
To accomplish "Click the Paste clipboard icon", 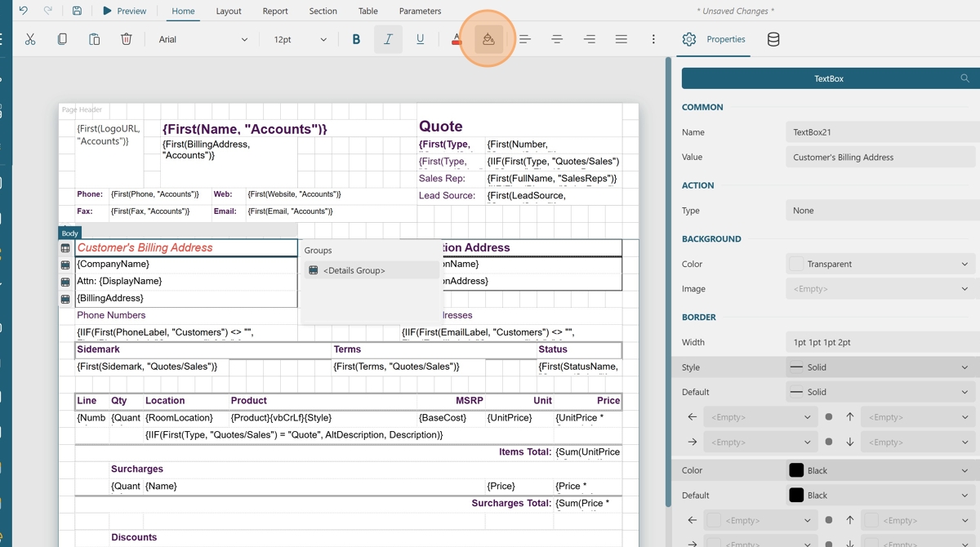I will point(94,39).
